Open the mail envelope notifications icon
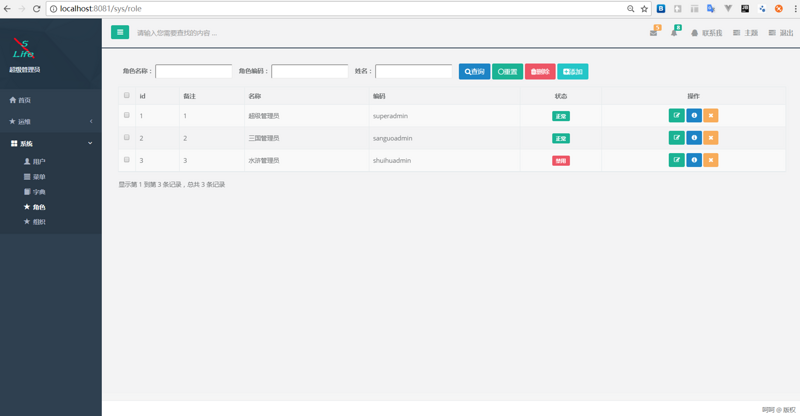Image resolution: width=800 pixels, height=416 pixels. coord(654,33)
